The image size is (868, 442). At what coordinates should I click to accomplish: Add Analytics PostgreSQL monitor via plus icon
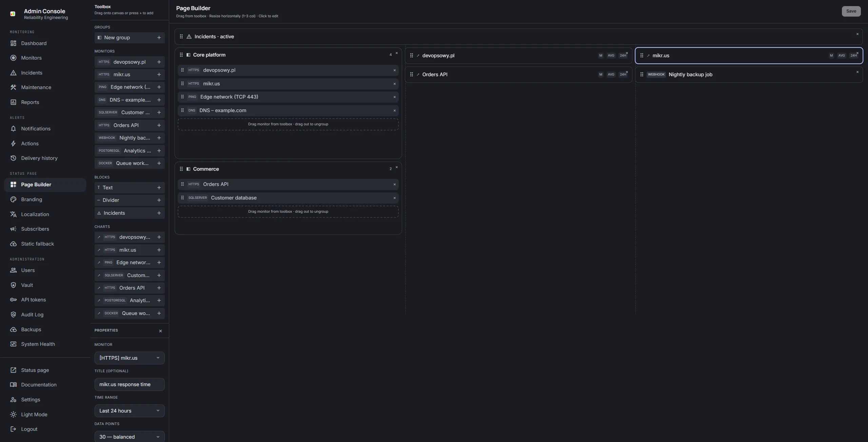click(159, 151)
